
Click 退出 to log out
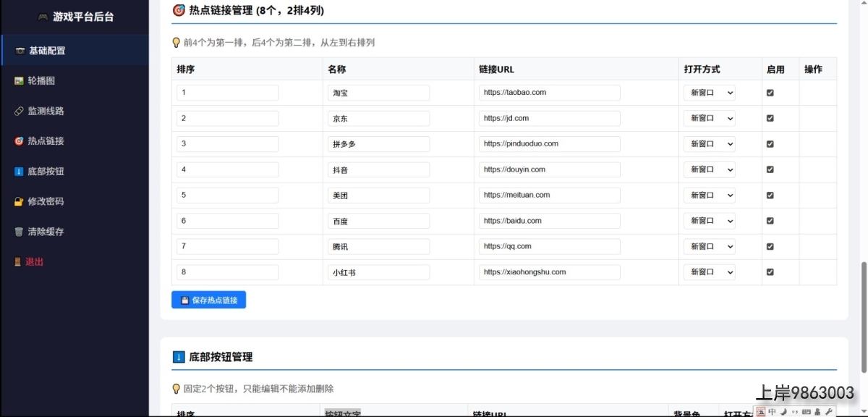pyautogui.click(x=75, y=262)
